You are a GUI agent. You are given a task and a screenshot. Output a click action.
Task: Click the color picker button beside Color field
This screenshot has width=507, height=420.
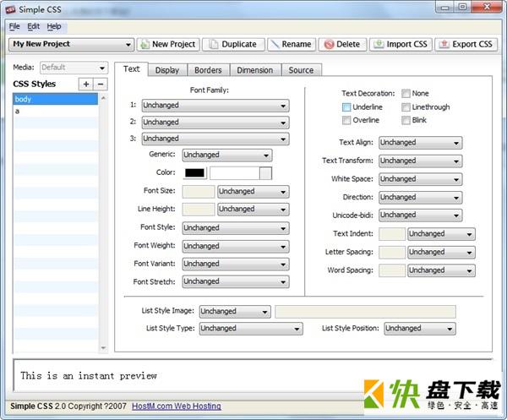point(266,173)
